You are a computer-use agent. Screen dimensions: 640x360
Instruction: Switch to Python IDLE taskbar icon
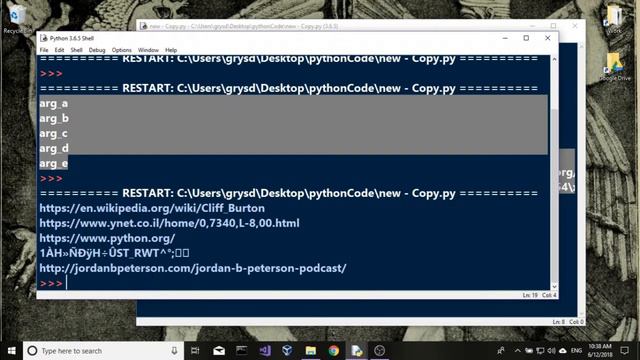point(357,351)
